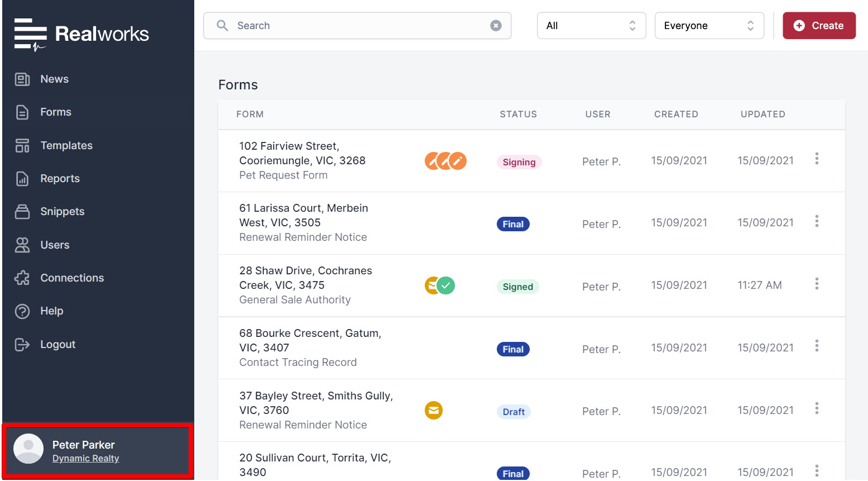868x481 pixels.
Task: Click the search magnifier icon
Action: pyautogui.click(x=222, y=26)
